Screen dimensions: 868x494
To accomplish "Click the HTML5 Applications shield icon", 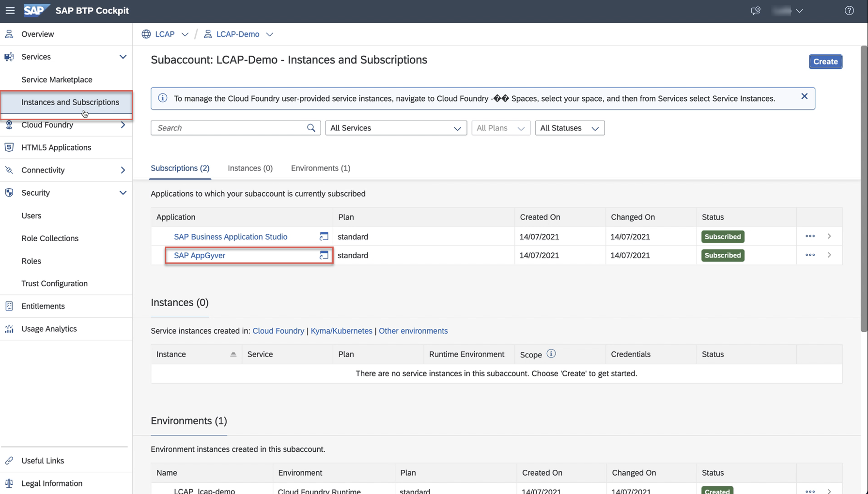I will click(9, 147).
